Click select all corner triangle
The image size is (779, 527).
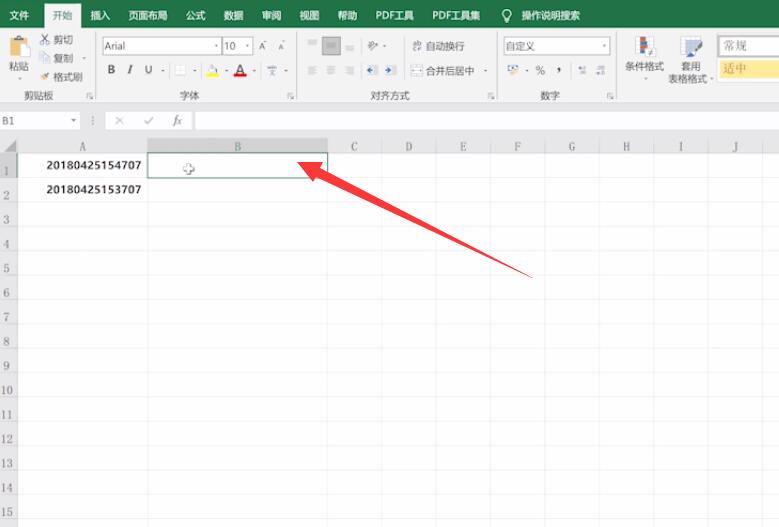pos(9,146)
